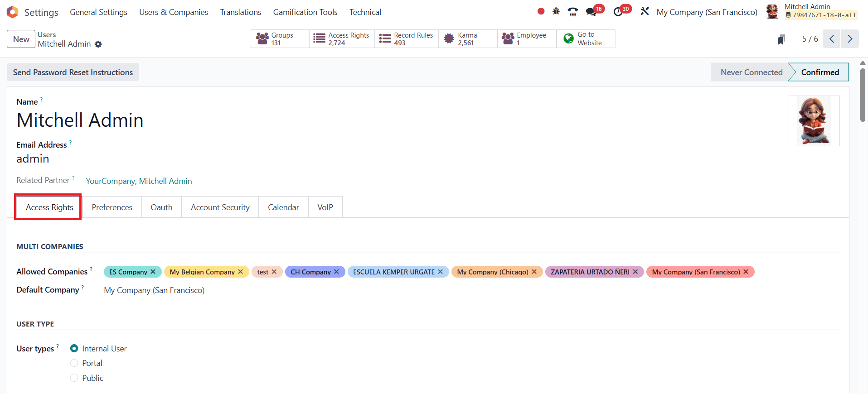
Task: Click Never Connected status stage
Action: (x=751, y=72)
